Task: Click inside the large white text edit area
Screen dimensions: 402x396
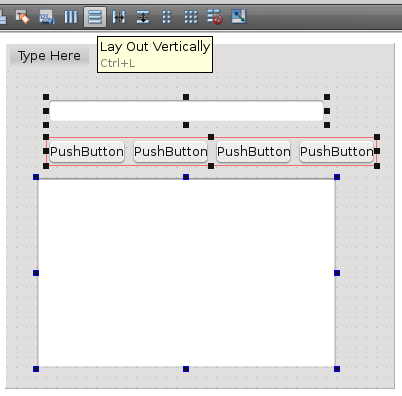Action: pos(186,273)
